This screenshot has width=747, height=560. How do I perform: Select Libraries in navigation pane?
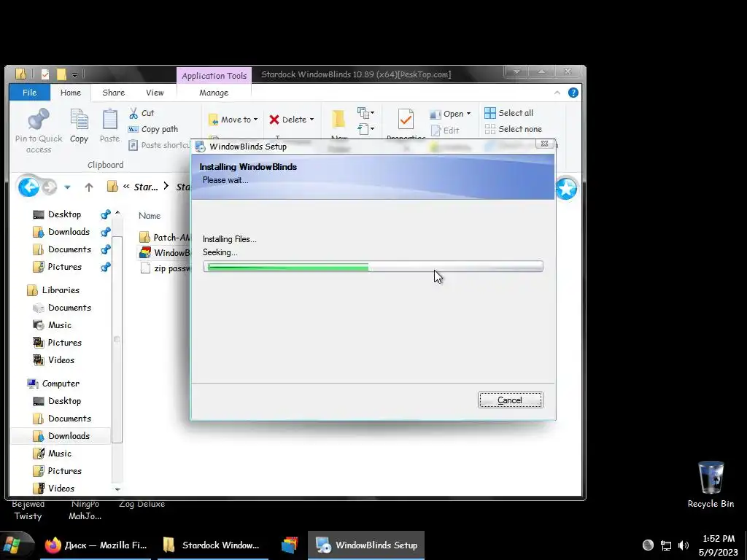(x=53, y=290)
